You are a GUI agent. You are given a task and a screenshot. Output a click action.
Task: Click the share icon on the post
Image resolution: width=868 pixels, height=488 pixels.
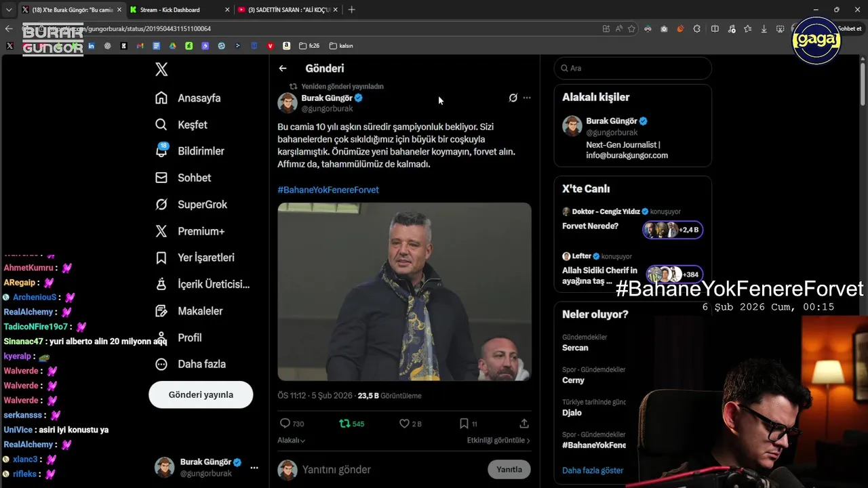[524, 424]
